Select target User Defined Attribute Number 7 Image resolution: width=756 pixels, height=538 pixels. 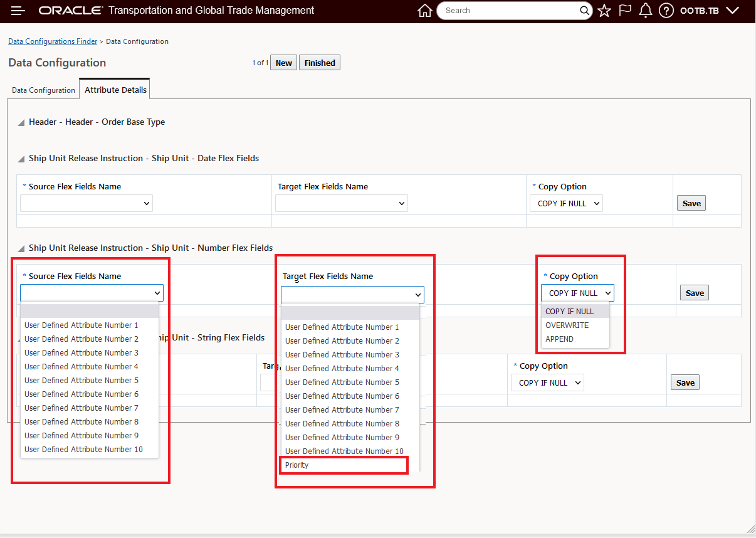point(350,410)
